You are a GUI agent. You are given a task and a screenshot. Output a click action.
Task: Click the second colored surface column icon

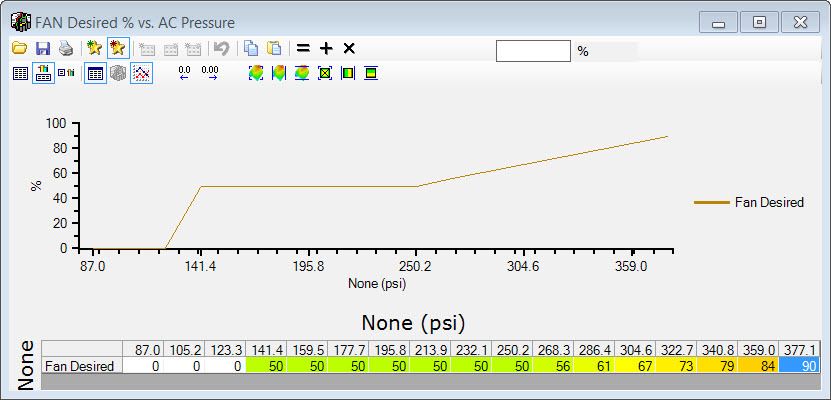click(x=279, y=73)
